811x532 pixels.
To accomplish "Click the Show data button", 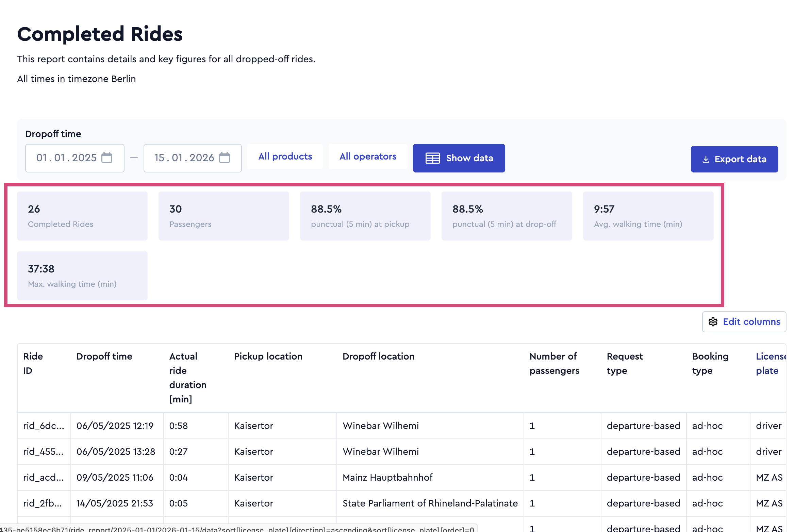I will click(459, 158).
